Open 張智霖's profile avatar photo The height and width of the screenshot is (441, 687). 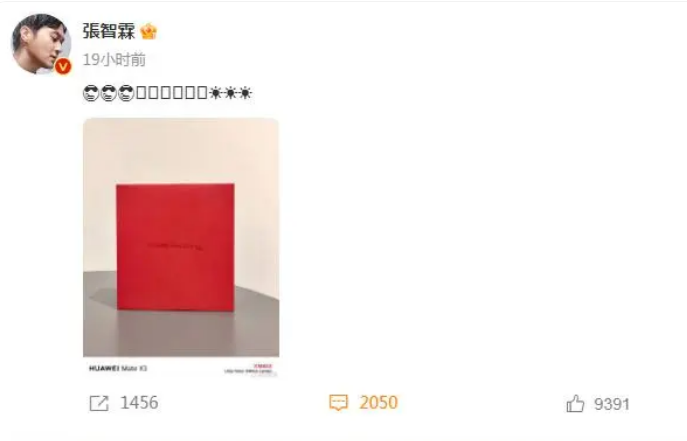[x=41, y=44]
